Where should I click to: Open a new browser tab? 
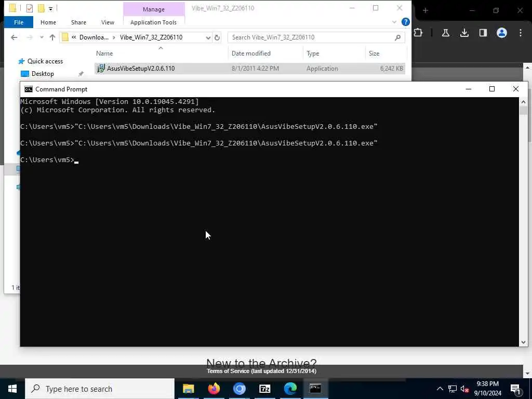[425, 10]
